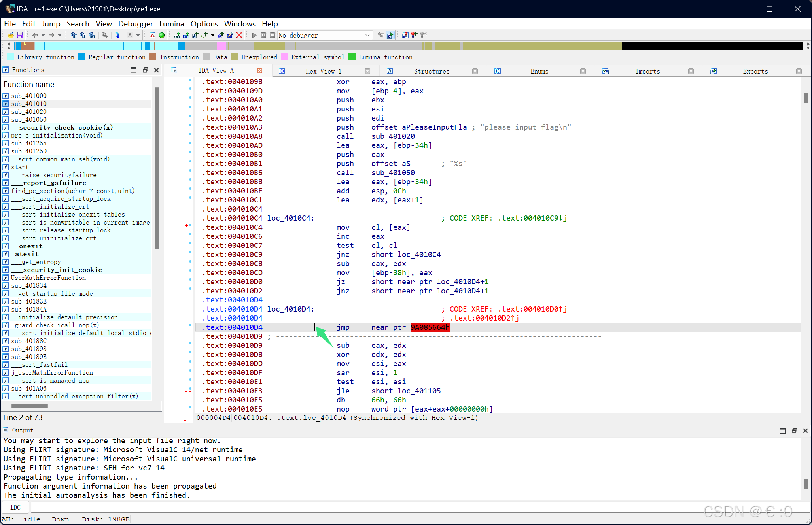Screen dimensions: 812x525
Task: Start process with the play icon
Action: click(254, 35)
